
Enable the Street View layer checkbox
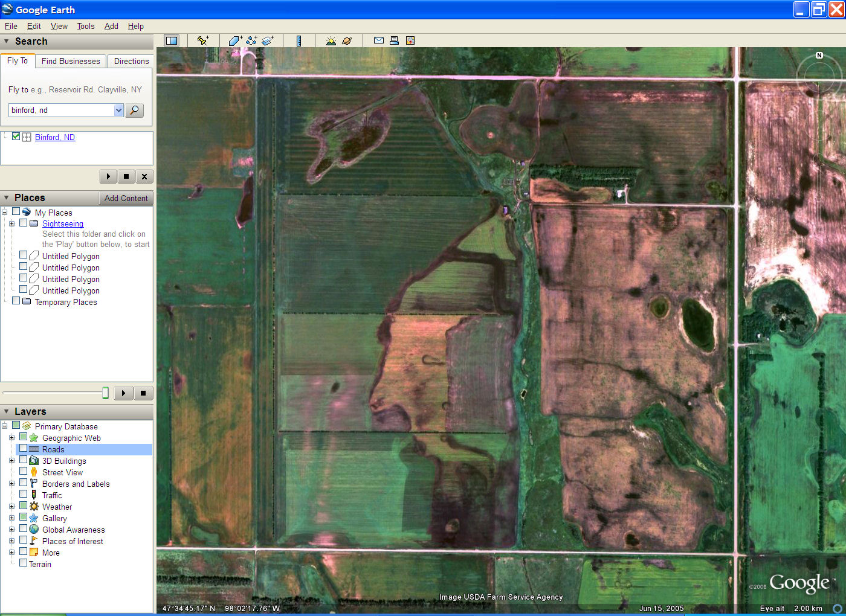[x=24, y=472]
